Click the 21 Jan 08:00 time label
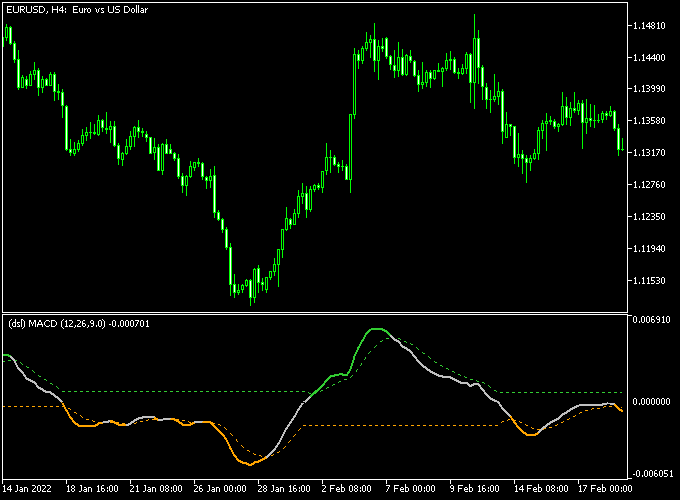680x500 pixels. [x=156, y=489]
